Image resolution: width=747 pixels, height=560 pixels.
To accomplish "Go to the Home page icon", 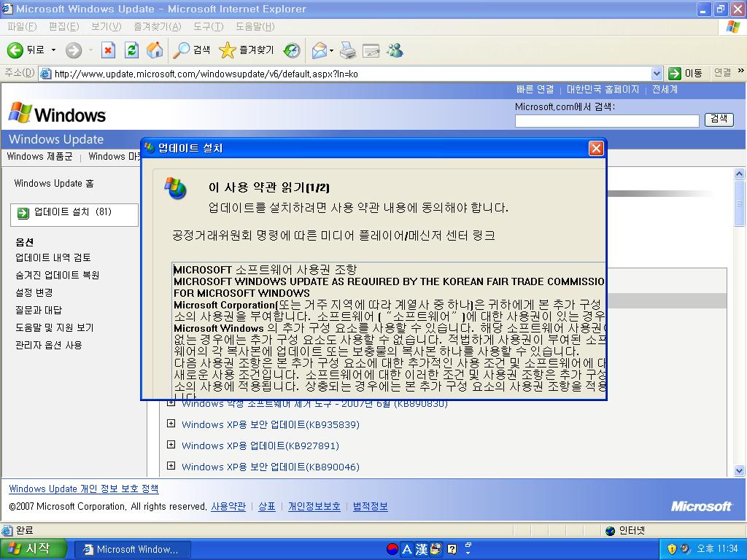I will click(155, 50).
